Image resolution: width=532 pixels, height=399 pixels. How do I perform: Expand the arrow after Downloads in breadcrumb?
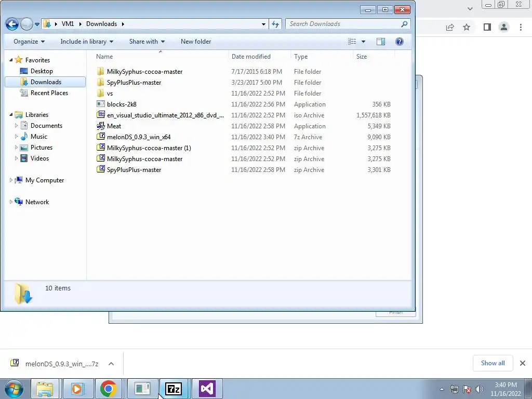click(123, 24)
